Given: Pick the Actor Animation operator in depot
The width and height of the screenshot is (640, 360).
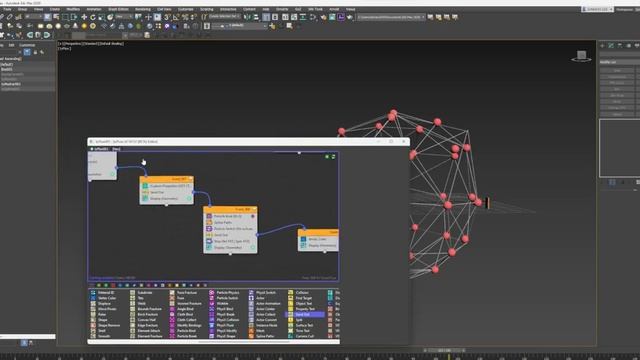Looking at the screenshot, I should pos(265,304).
